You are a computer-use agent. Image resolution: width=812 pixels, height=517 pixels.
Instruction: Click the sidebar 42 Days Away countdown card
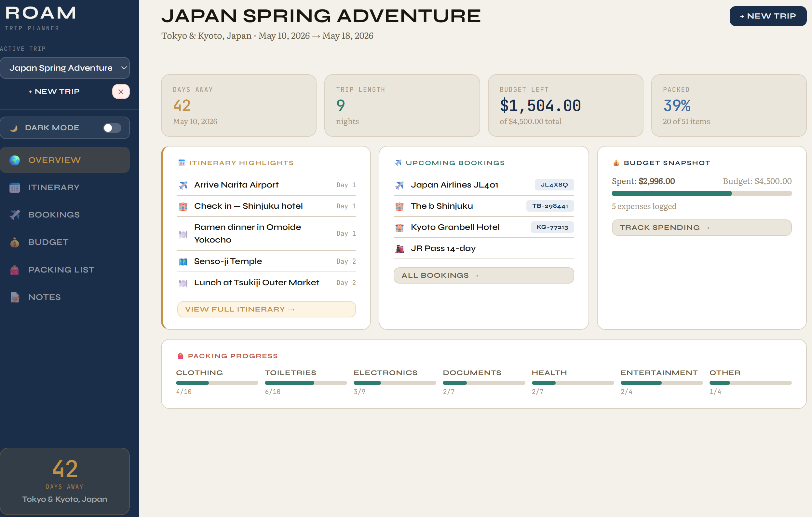coord(65,481)
